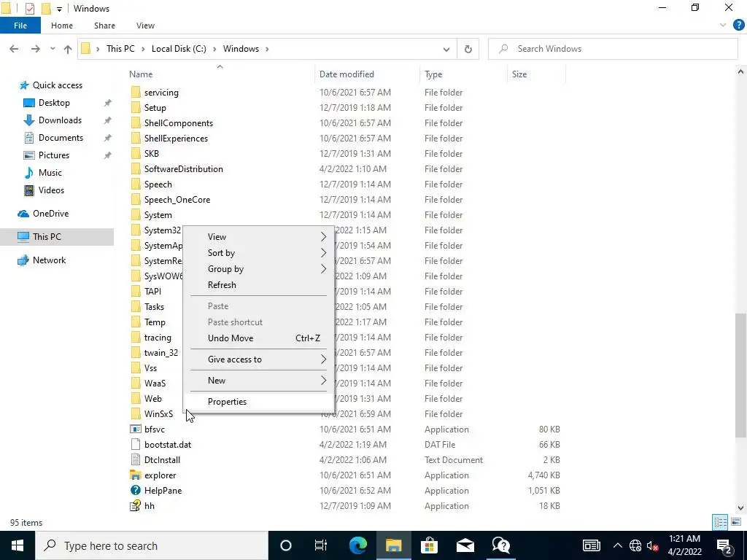Click the Forward navigation arrow

[35, 49]
